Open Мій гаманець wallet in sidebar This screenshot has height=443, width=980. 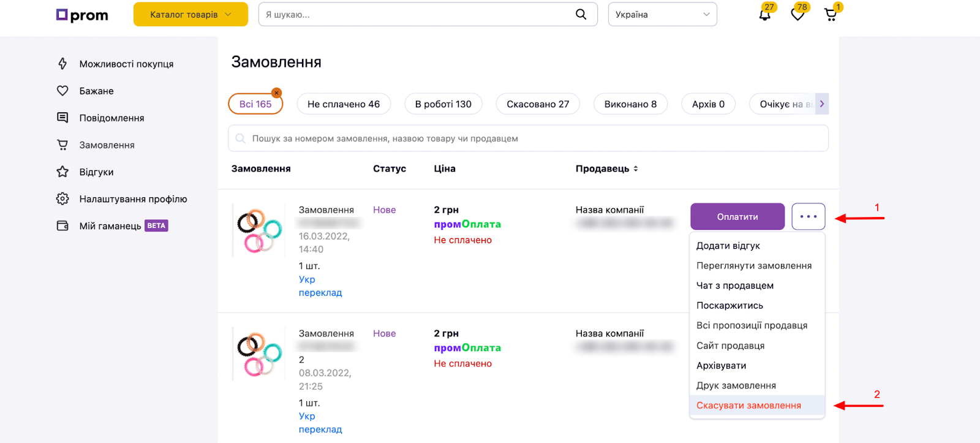(110, 226)
